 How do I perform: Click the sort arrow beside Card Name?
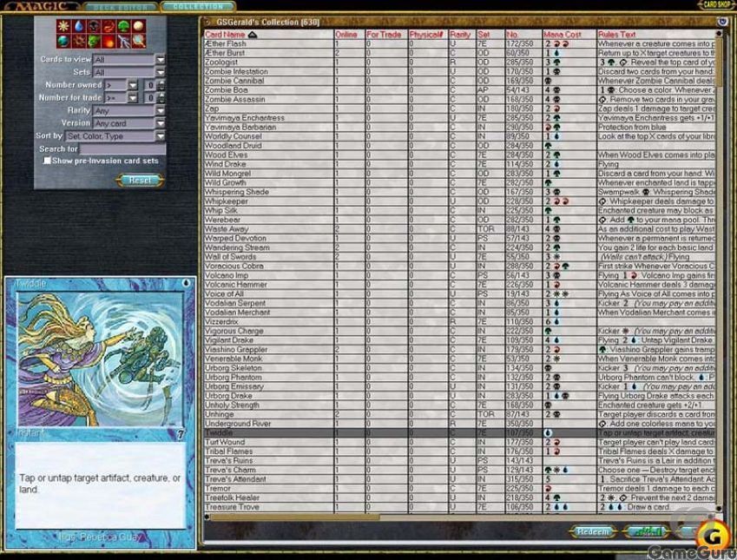coord(253,35)
